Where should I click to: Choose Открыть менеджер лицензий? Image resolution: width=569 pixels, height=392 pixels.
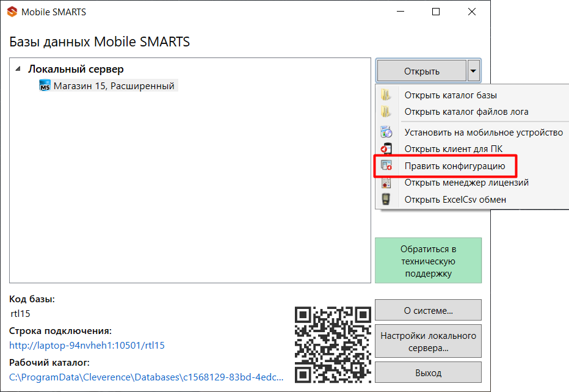pyautogui.click(x=472, y=183)
